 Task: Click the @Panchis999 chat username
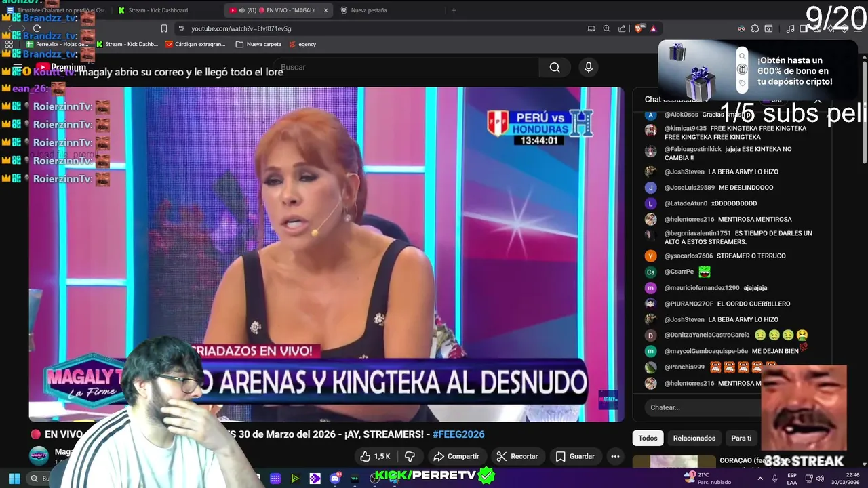pos(684,367)
